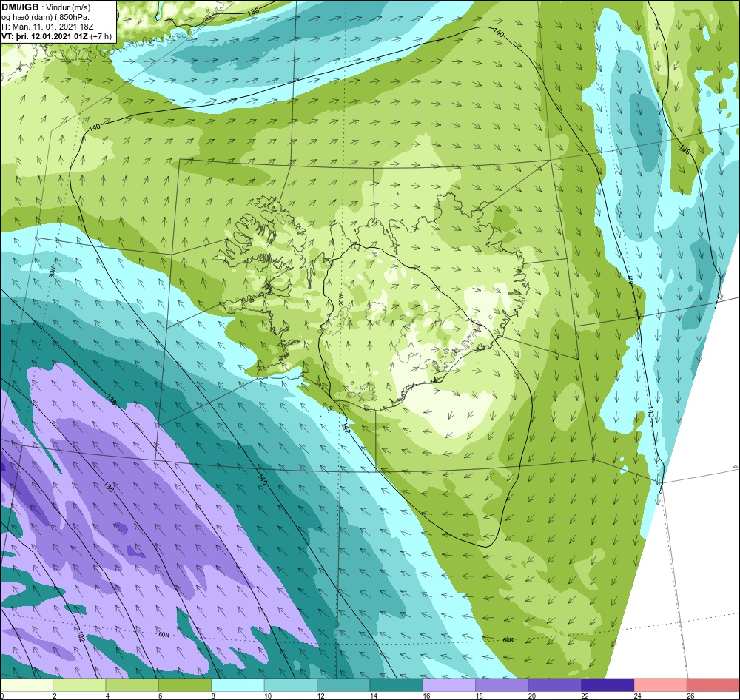Image resolution: width=740 pixels, height=700 pixels.
Task: Click the light cyan 8–10 m/s swatch
Action: click(238, 685)
